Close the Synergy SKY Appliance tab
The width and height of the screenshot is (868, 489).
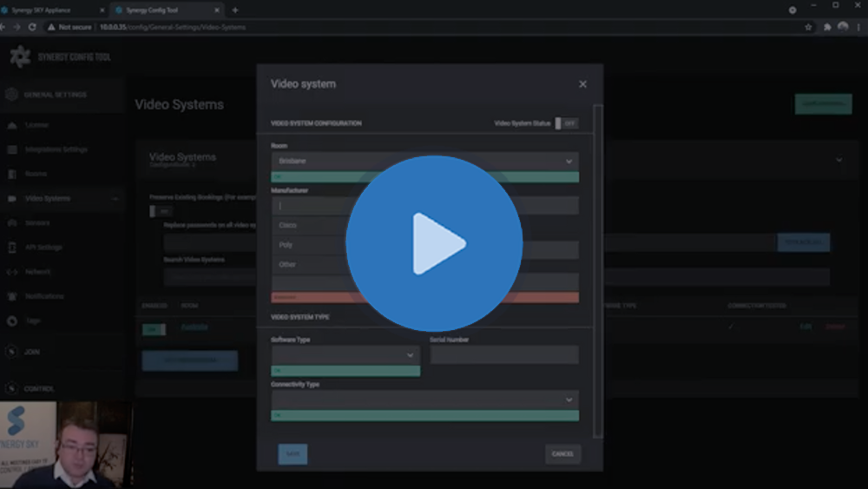coord(102,10)
